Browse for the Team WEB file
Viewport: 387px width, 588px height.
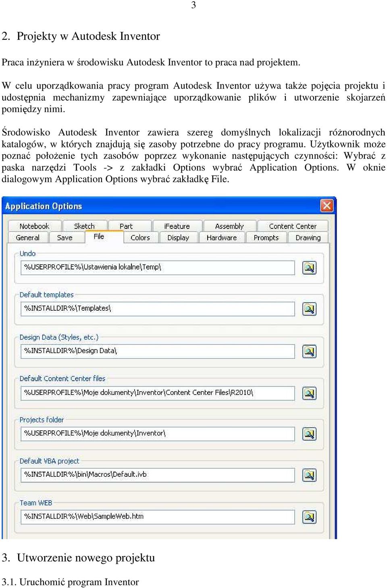(x=309, y=517)
